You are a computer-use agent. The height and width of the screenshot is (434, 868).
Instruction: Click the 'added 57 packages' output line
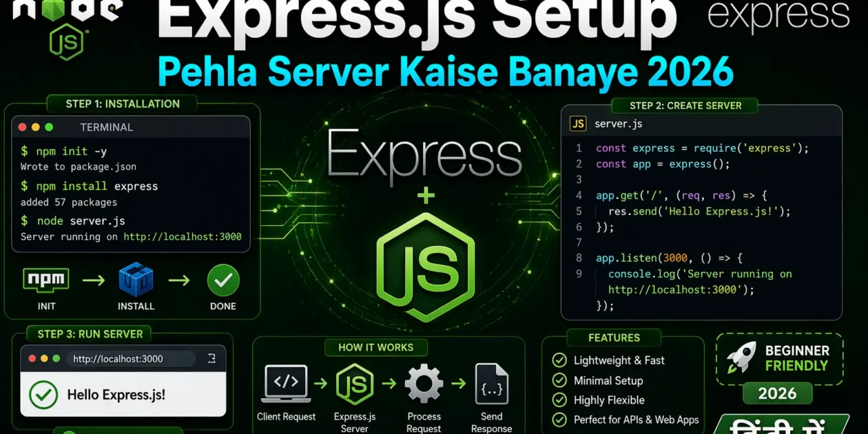point(68,202)
